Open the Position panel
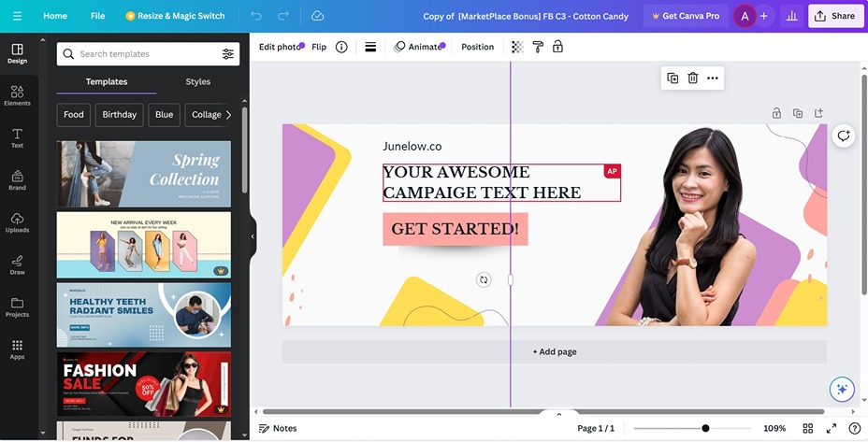 click(x=477, y=47)
